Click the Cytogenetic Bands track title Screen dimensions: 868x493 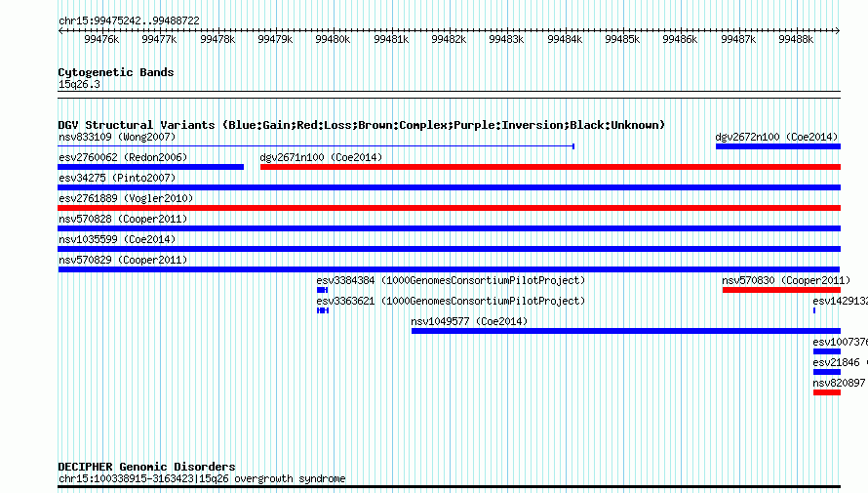(116, 72)
